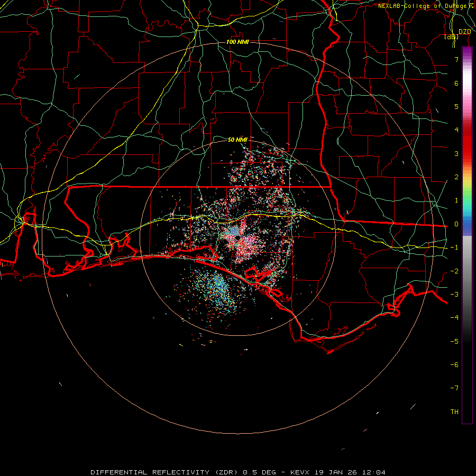Screen dimensions: 476x476
Task: Click the -2 value on color scale
Action: (454, 271)
